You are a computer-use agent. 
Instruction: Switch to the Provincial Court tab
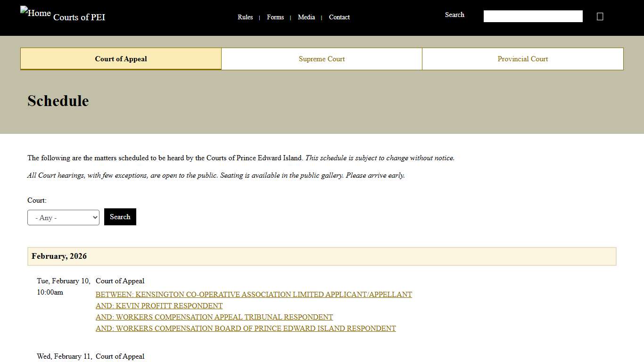[x=522, y=59]
